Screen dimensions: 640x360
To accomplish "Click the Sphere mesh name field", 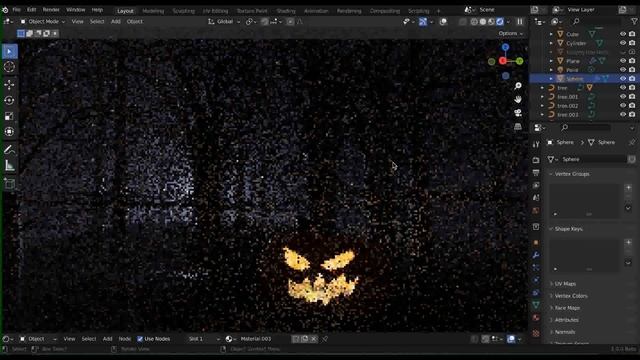I will pyautogui.click(x=593, y=159).
